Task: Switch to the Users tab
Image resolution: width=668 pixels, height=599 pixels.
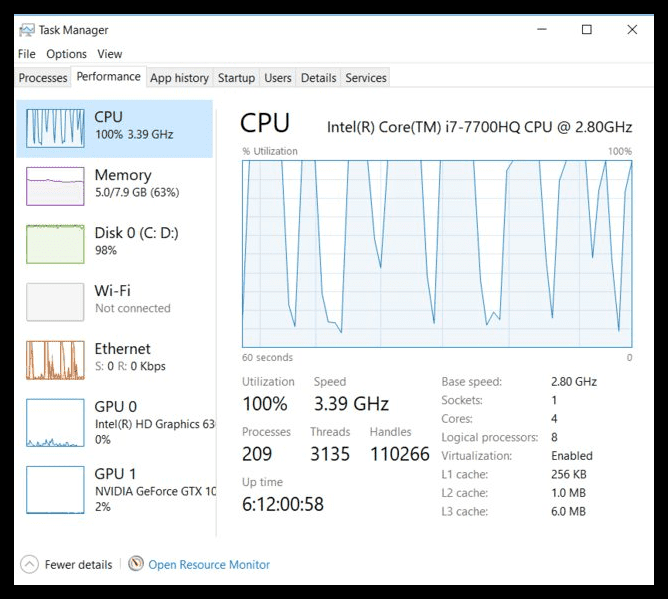Action: coord(278,78)
